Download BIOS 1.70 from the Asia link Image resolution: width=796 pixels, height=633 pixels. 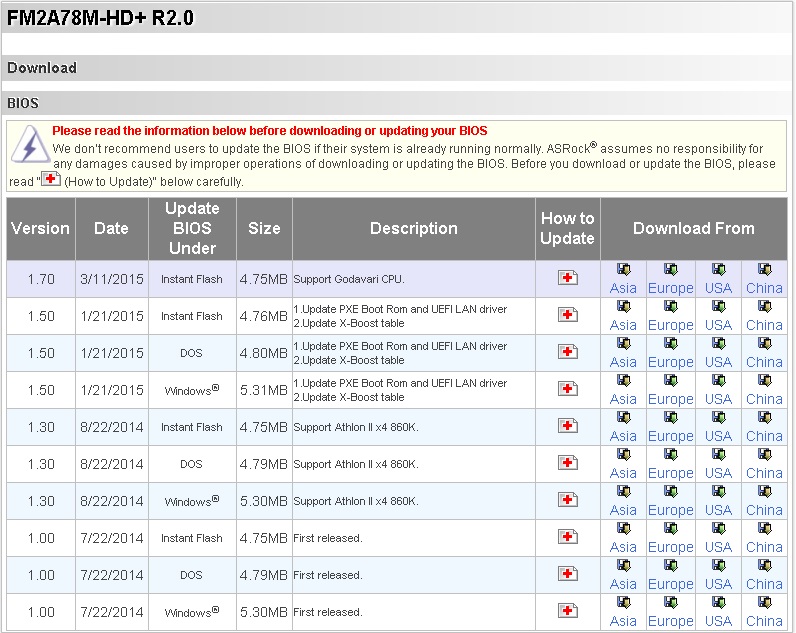coord(623,288)
